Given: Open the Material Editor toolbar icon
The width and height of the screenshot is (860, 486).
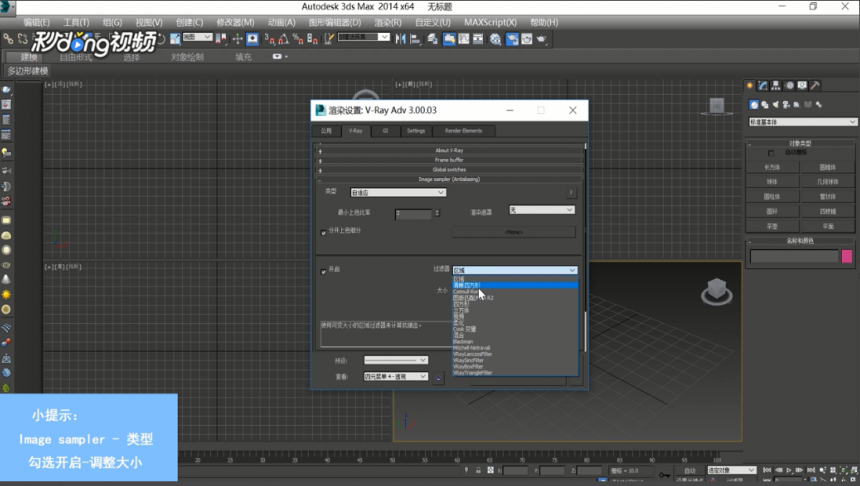Looking at the screenshot, I should pos(496,39).
